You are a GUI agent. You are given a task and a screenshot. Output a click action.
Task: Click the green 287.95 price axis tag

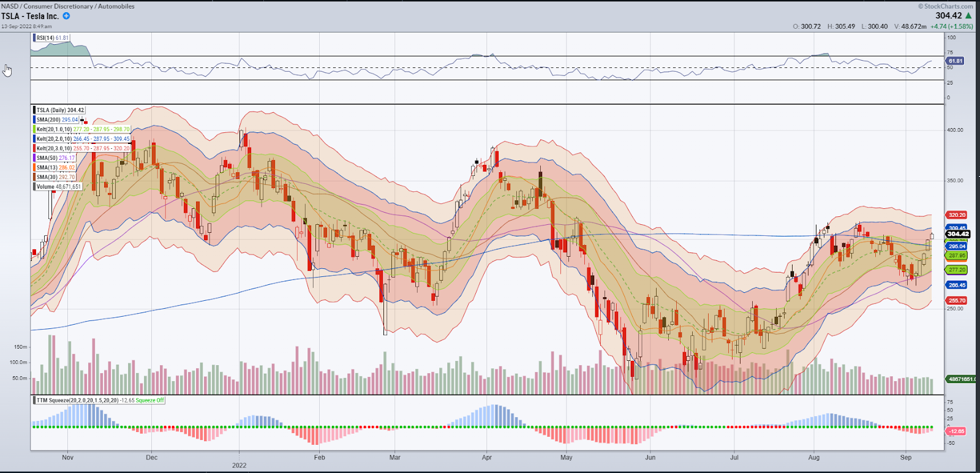pos(957,255)
